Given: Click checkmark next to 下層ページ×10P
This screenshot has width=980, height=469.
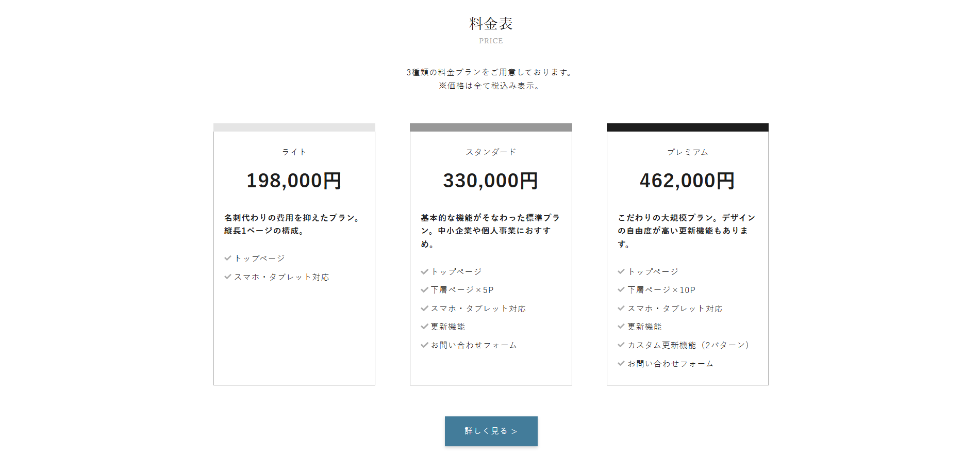Looking at the screenshot, I should pyautogui.click(x=621, y=290).
